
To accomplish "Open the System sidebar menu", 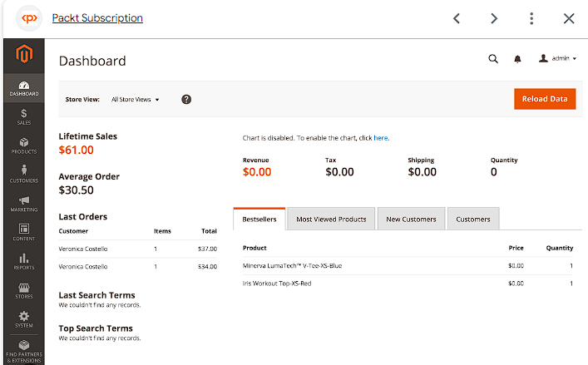I will point(24,319).
